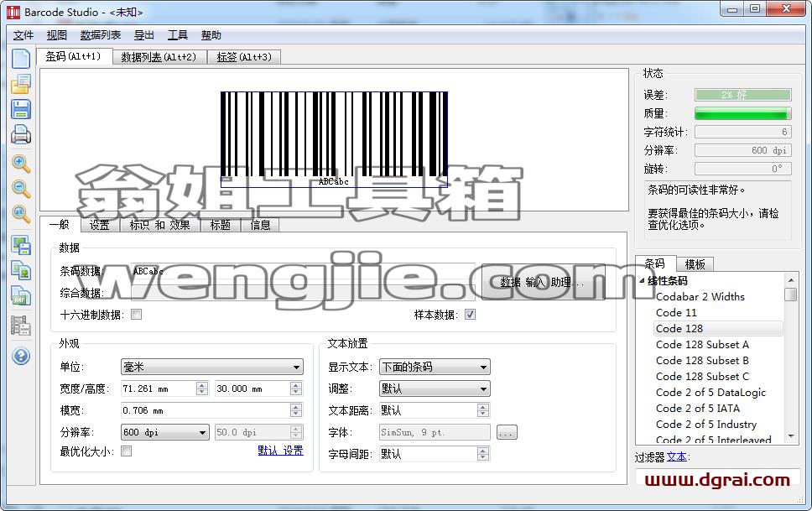The height and width of the screenshot is (511, 812).
Task: Open the 调整 dropdown showing 默认
Action: coord(435,388)
